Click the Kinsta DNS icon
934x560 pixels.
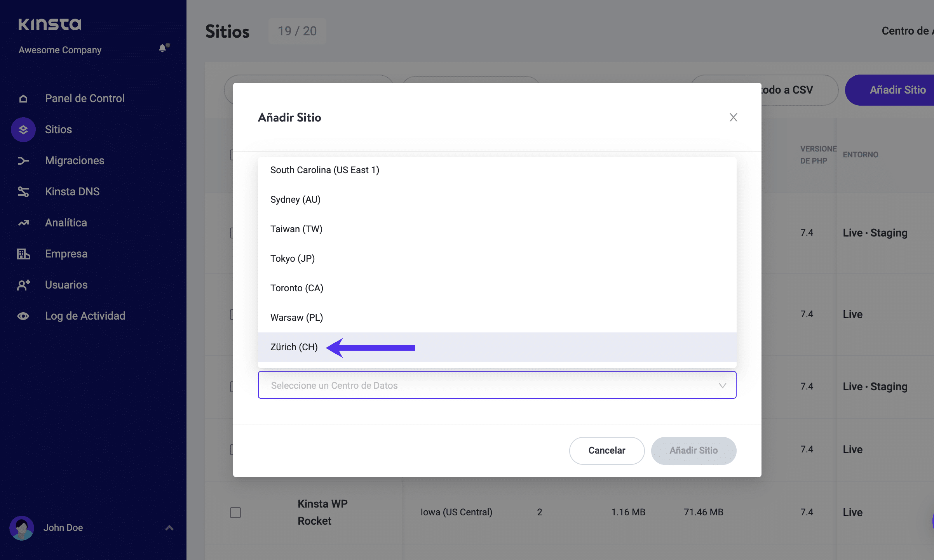pos(23,192)
